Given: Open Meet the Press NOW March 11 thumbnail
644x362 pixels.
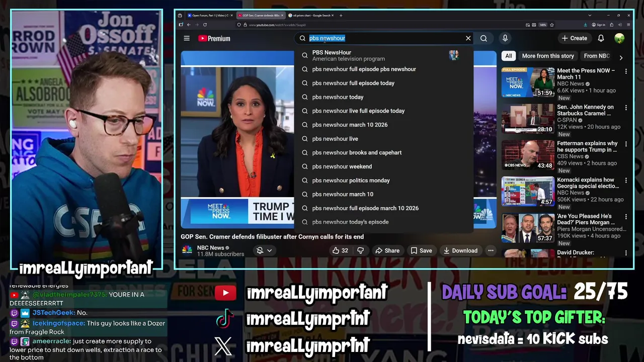Looking at the screenshot, I should click(x=528, y=82).
